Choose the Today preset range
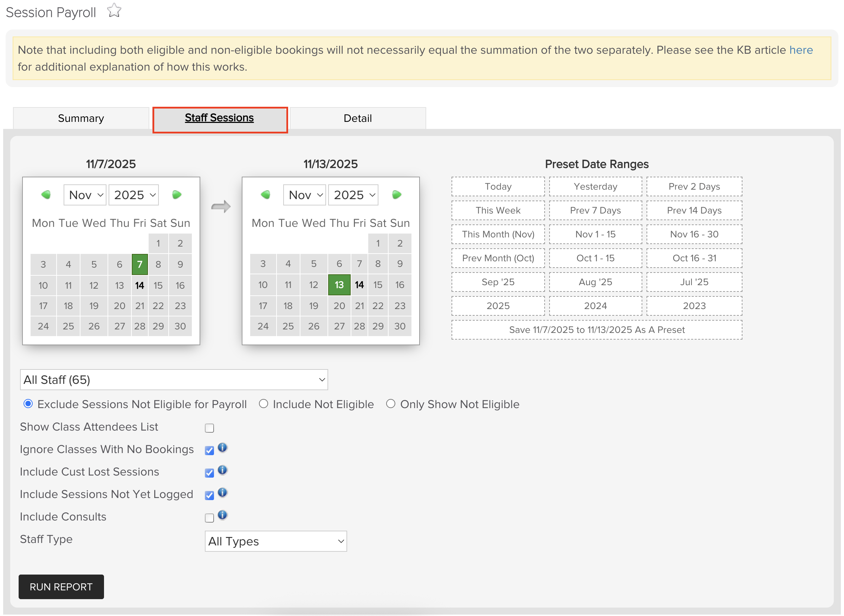This screenshot has width=844, height=616. pos(498,186)
